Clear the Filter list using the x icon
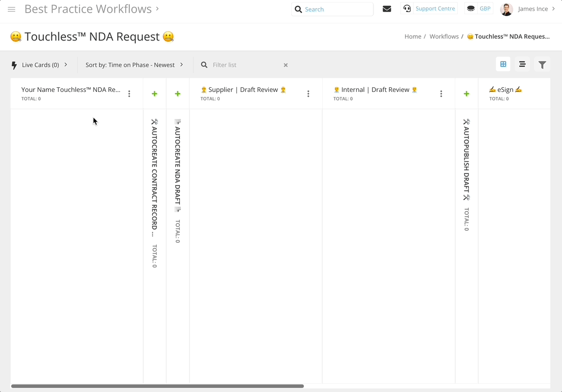This screenshot has width=562, height=392. [286, 65]
